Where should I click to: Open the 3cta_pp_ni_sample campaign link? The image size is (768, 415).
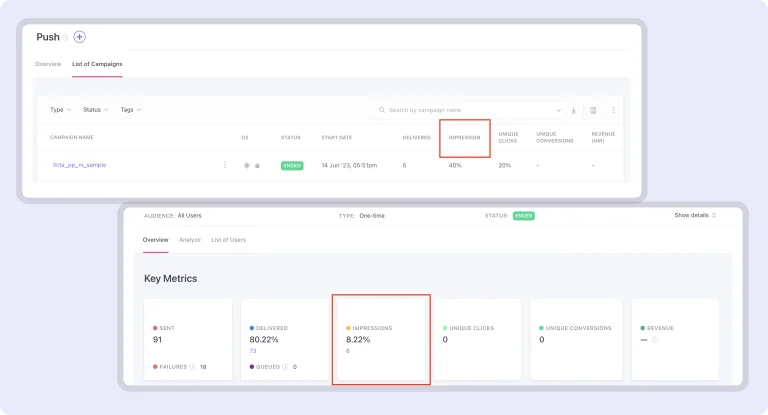click(x=79, y=165)
